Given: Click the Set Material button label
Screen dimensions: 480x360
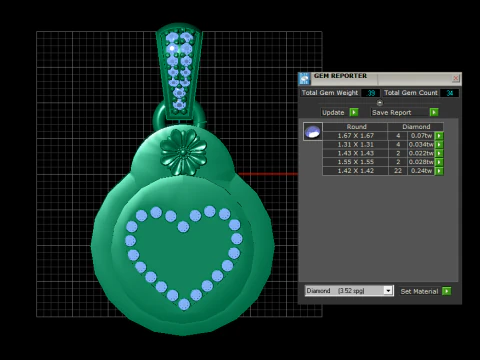Looking at the screenshot, I should (x=419, y=291).
